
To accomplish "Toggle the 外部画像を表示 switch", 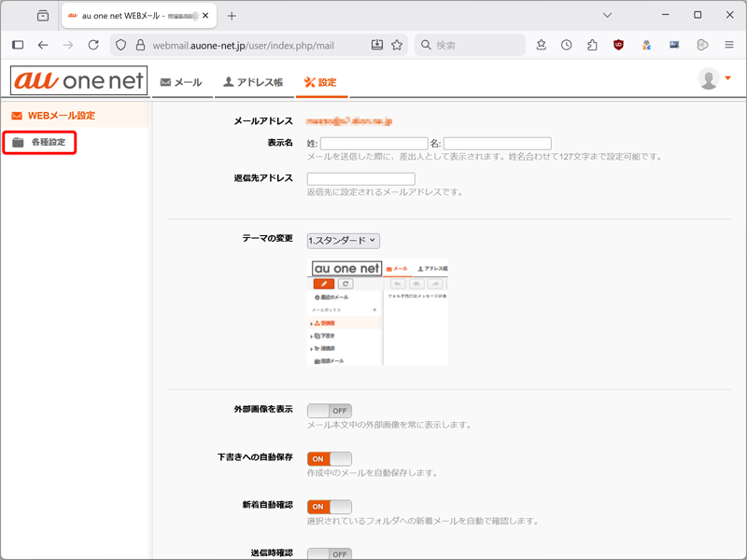I will 329,411.
